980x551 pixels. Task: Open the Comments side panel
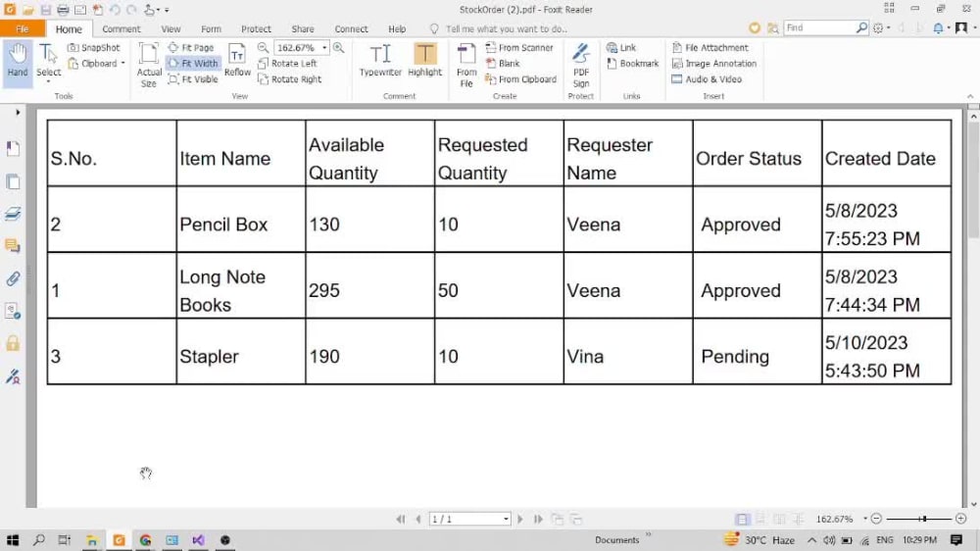[x=13, y=246]
